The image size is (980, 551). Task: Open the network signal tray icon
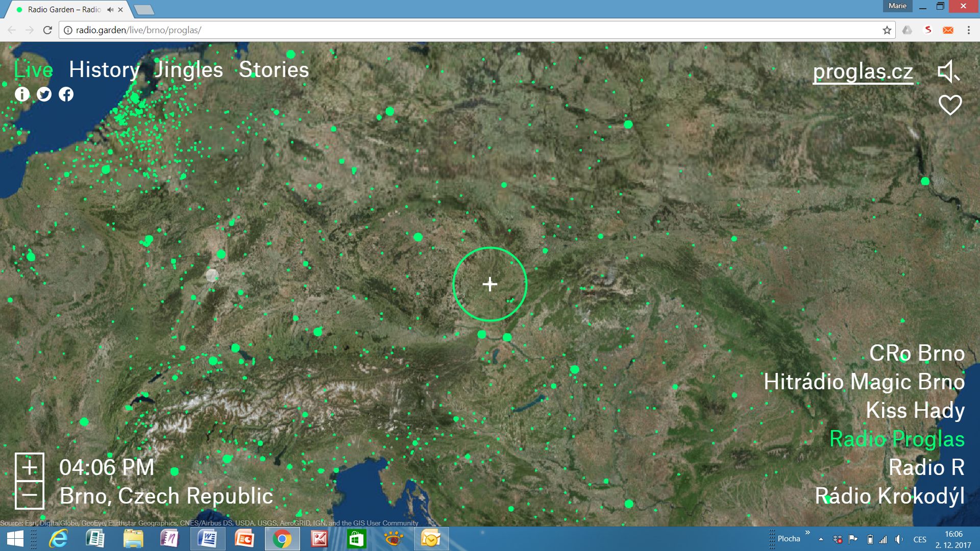pos(884,539)
